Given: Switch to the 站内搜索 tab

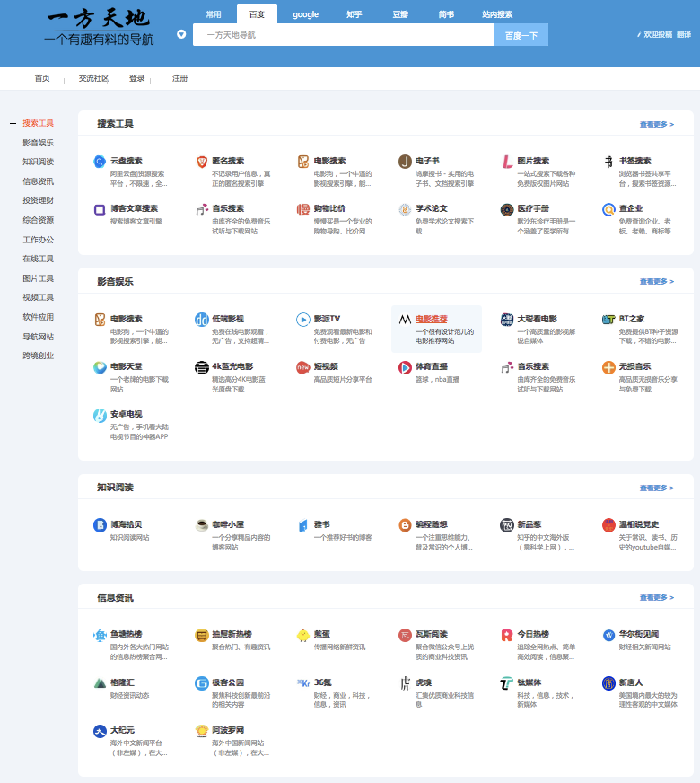Looking at the screenshot, I should coord(497,14).
